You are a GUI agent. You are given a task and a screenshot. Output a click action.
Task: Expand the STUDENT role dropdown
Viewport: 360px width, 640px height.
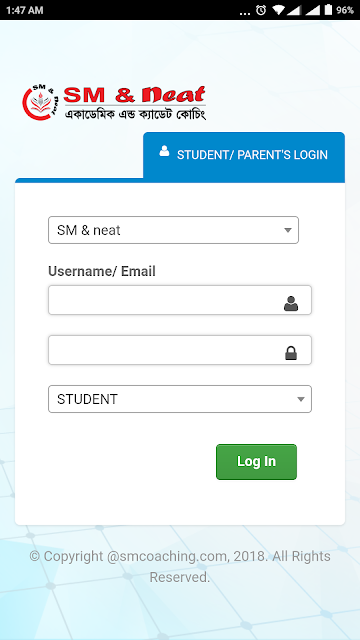pyautogui.click(x=180, y=399)
